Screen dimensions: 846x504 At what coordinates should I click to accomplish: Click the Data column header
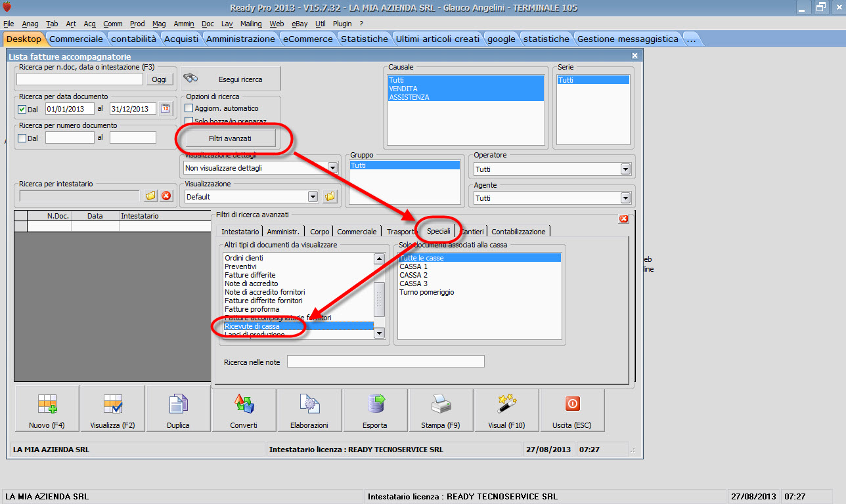(x=95, y=216)
